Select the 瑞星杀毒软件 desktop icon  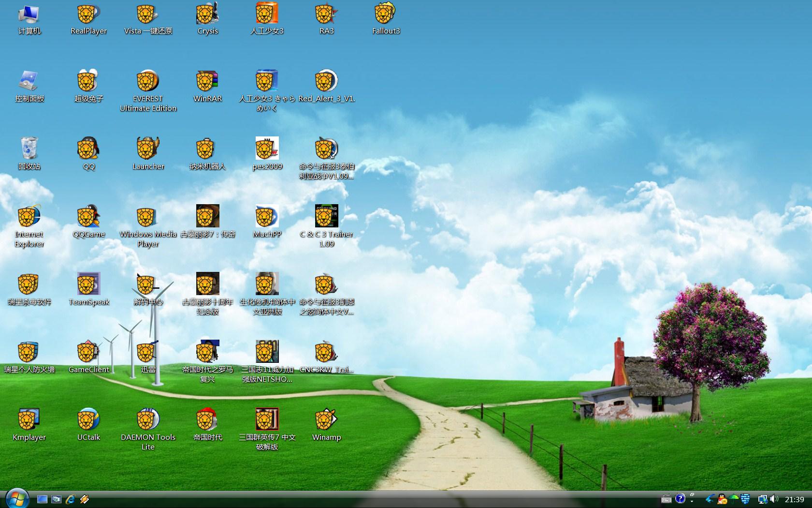(29, 290)
